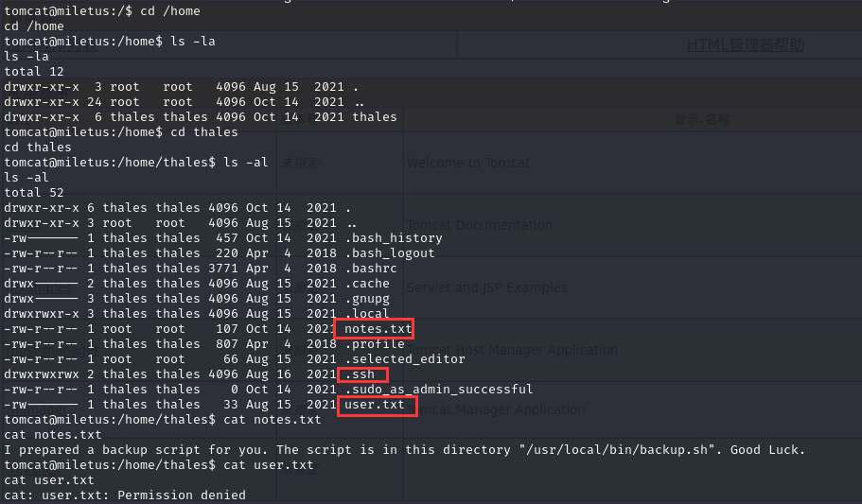862x504 pixels.
Task: Click the 'total 12' output line
Action: point(34,72)
